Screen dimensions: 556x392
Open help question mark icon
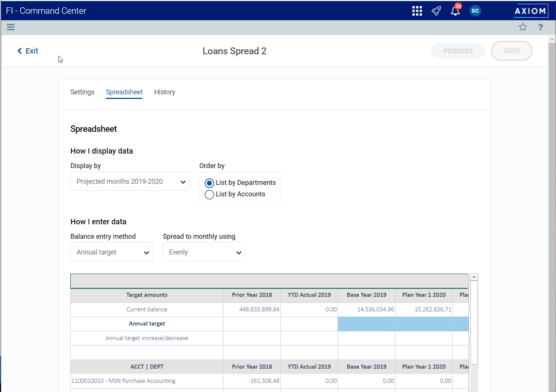click(540, 27)
